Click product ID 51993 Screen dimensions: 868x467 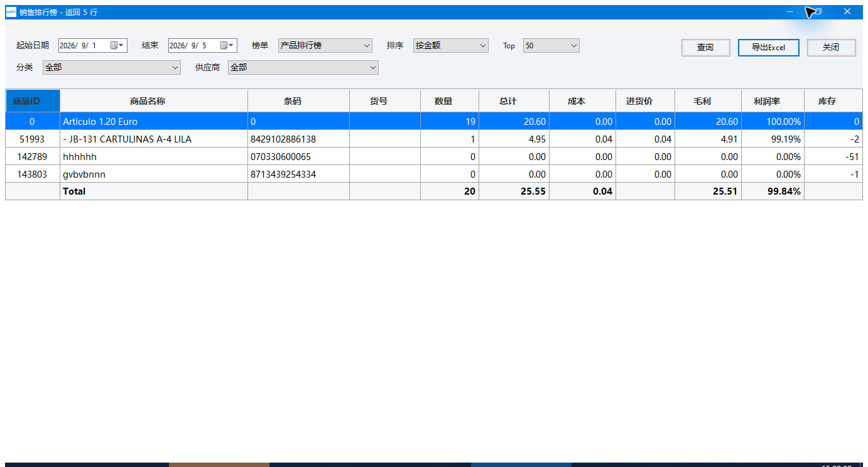pos(33,139)
